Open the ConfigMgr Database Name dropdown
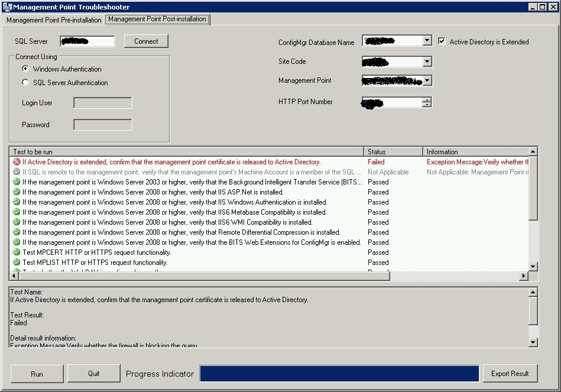 [427, 40]
